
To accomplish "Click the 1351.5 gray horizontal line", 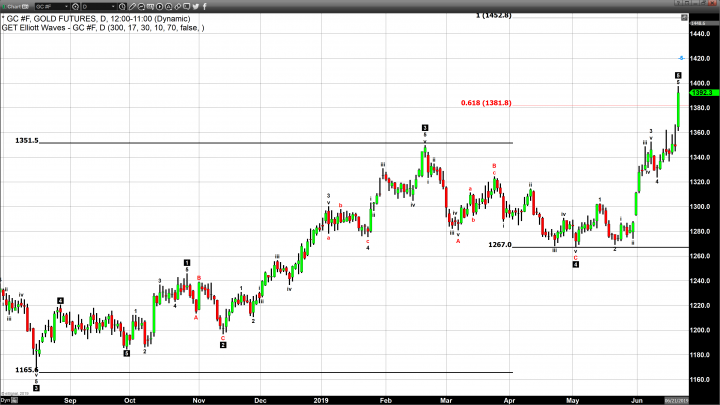I will coord(276,143).
